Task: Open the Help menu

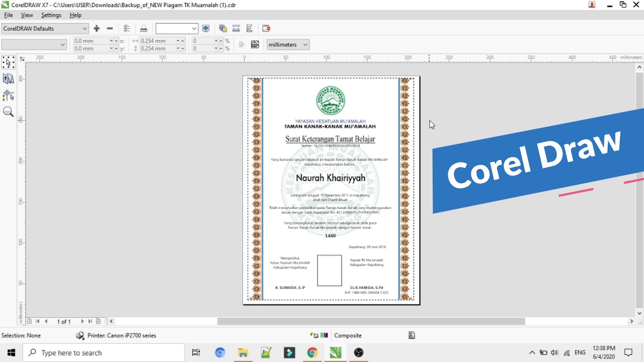Action: click(75, 15)
